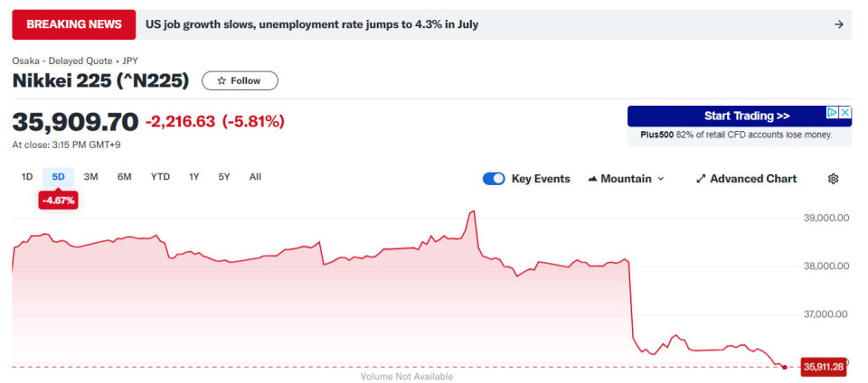Click the AdChoices icon on the ad
The width and height of the screenshot is (868, 383).
tap(833, 113)
